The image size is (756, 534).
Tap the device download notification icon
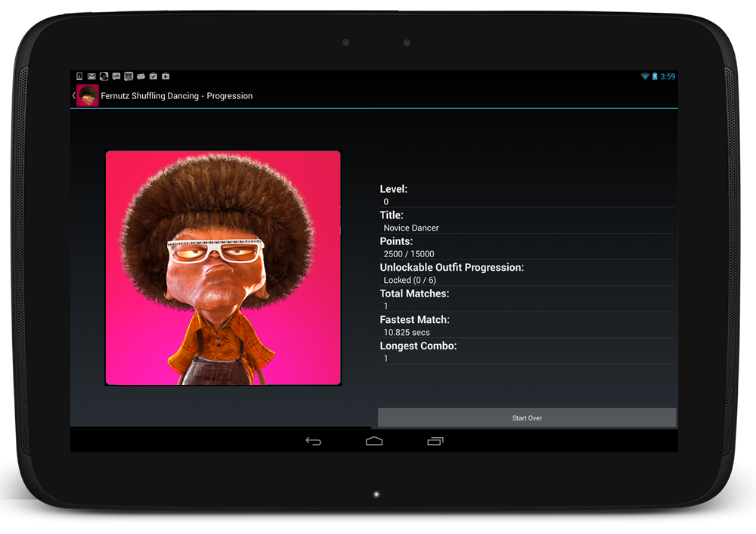[79, 76]
